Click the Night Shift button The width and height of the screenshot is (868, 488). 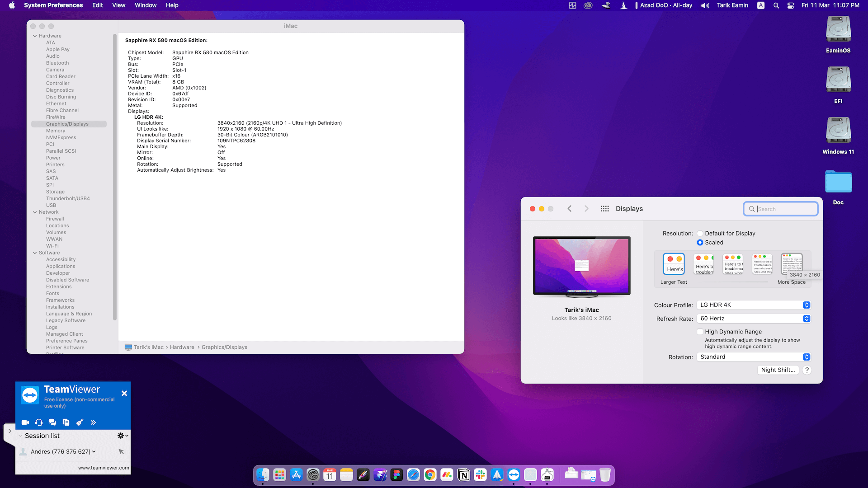(778, 370)
